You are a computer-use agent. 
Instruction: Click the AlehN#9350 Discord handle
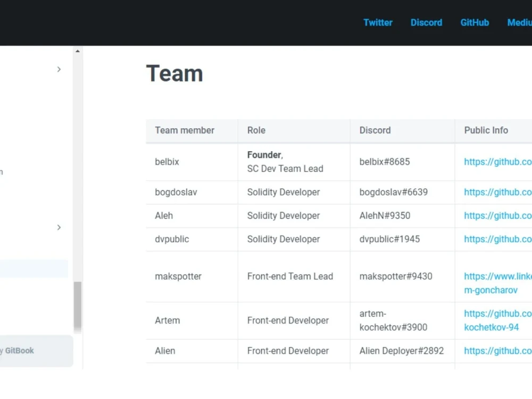385,216
